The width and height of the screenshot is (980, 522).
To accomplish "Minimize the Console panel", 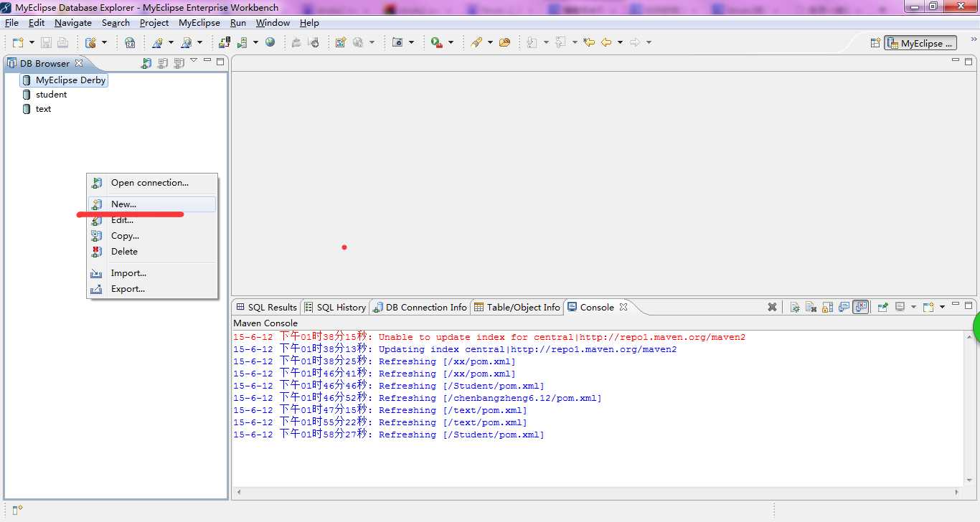I will click(956, 304).
